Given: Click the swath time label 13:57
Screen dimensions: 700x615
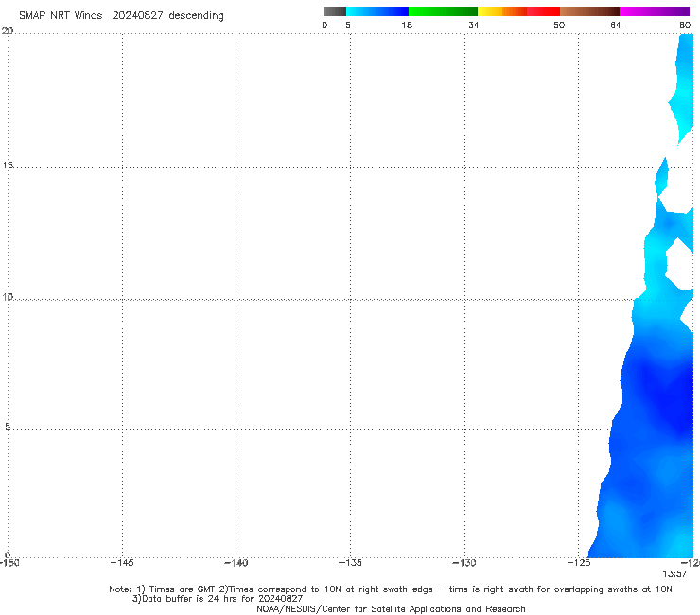Looking at the screenshot, I should pos(674,574).
